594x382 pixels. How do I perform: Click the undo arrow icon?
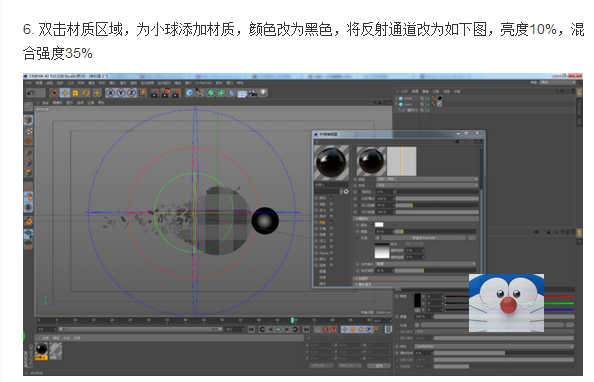tap(31, 93)
